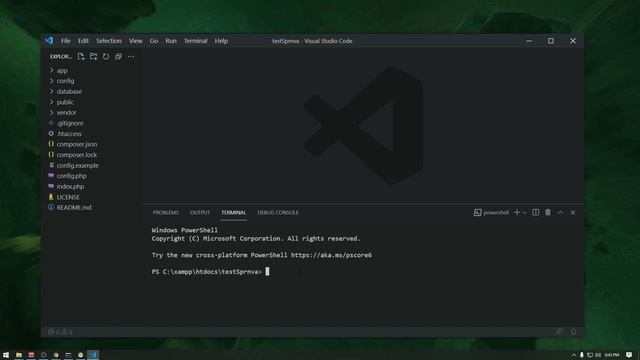The width and height of the screenshot is (640, 360).
Task: Open File Explorer from the taskbar
Action: [19, 355]
